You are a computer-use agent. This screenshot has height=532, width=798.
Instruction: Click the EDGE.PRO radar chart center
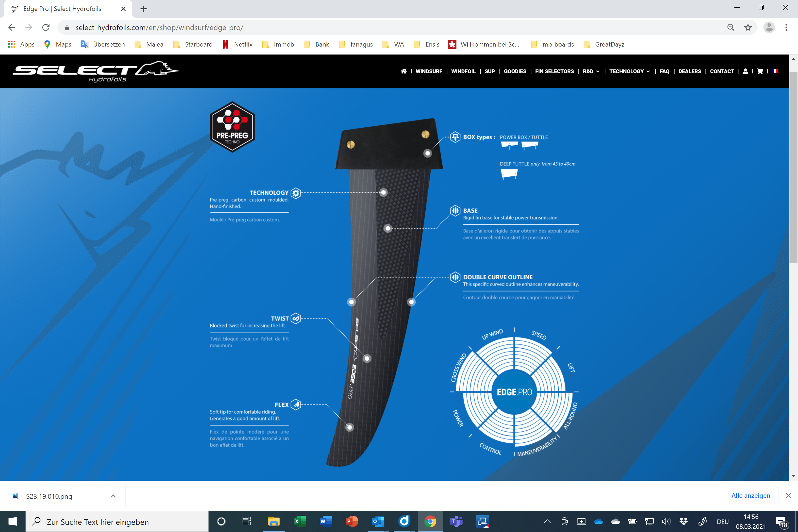514,392
